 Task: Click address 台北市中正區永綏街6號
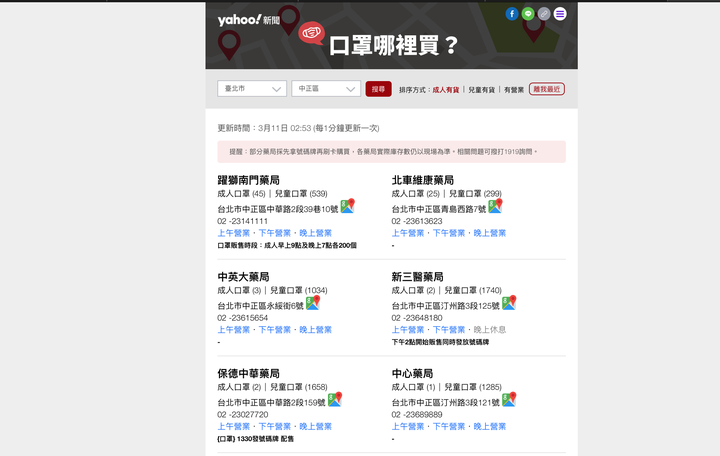[x=260, y=306]
